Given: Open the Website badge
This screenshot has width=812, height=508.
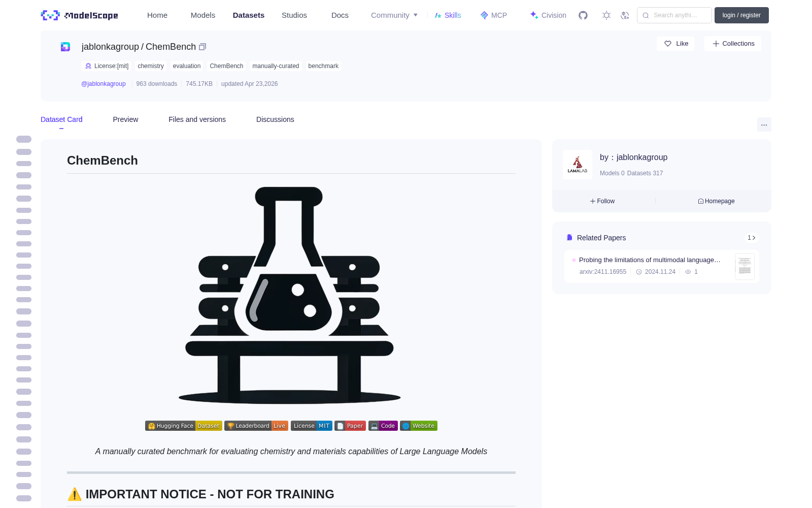Looking at the screenshot, I should coord(419,426).
